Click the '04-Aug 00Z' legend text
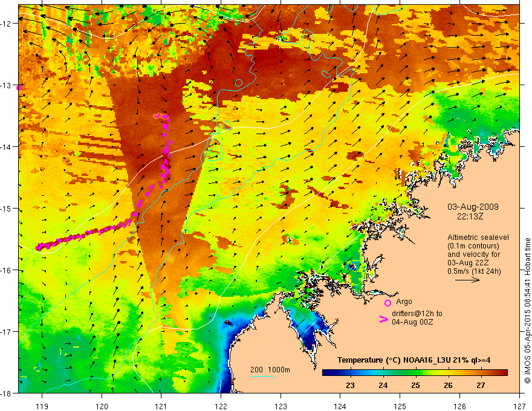The height and width of the screenshot is (411, 532). [412, 322]
